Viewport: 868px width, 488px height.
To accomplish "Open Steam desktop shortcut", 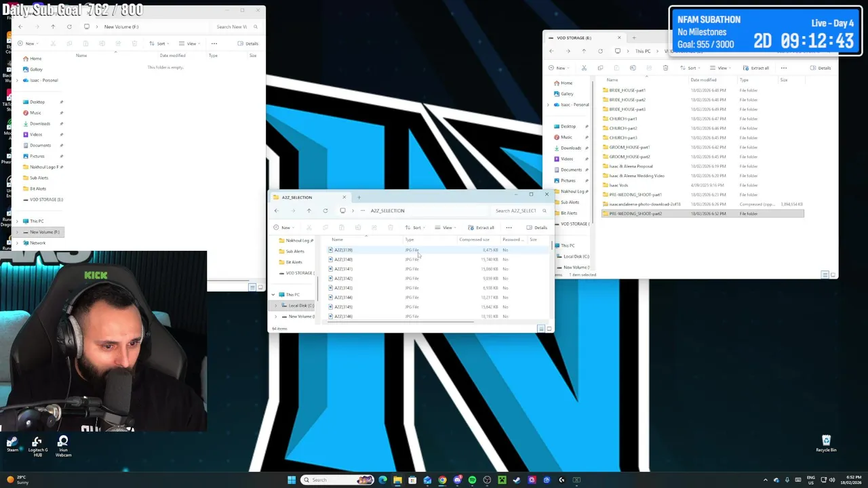I will (x=12, y=444).
